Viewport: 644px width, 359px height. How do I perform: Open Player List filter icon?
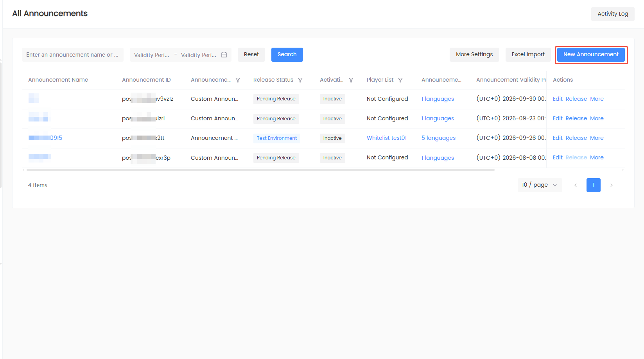(x=400, y=80)
